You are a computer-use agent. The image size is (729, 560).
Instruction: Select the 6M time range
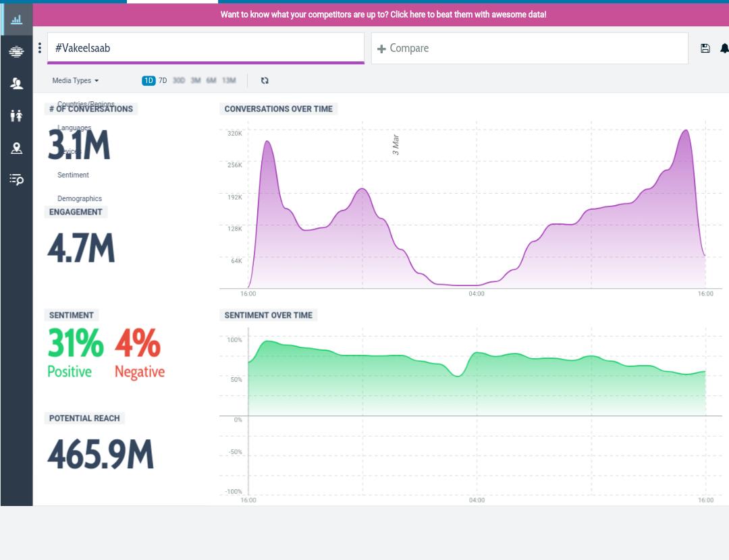pyautogui.click(x=211, y=80)
